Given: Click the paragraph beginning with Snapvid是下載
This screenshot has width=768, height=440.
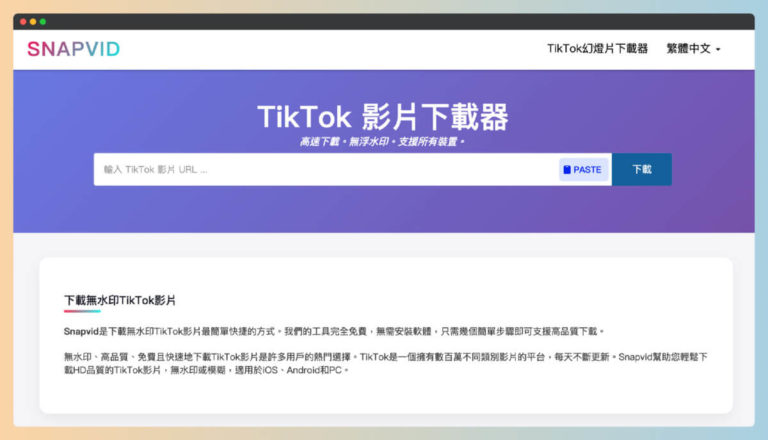Looking at the screenshot, I should [x=334, y=332].
